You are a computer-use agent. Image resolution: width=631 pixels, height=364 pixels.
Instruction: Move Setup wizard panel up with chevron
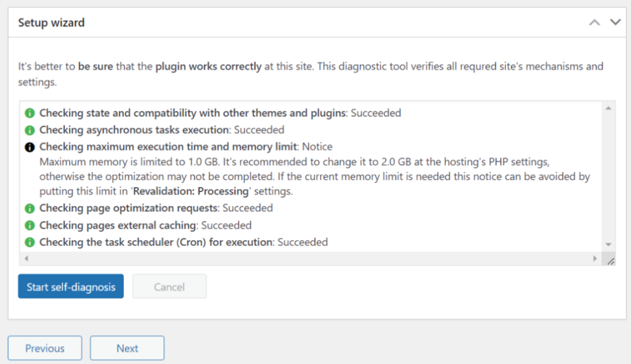click(595, 23)
